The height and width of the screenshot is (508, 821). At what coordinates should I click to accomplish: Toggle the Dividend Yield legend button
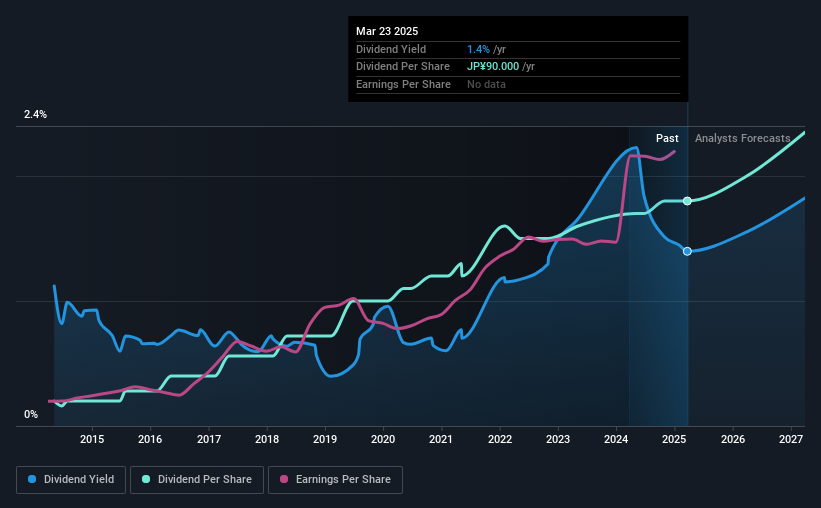71,480
